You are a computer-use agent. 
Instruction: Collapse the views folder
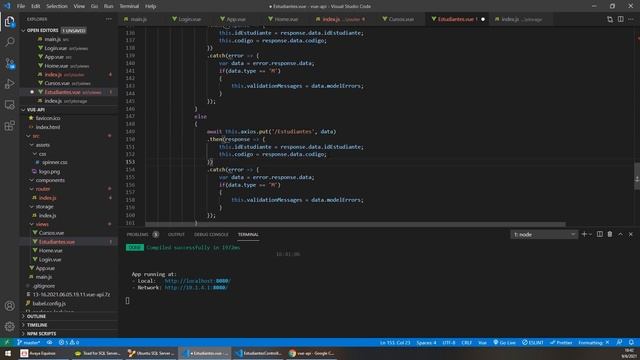coord(42,224)
